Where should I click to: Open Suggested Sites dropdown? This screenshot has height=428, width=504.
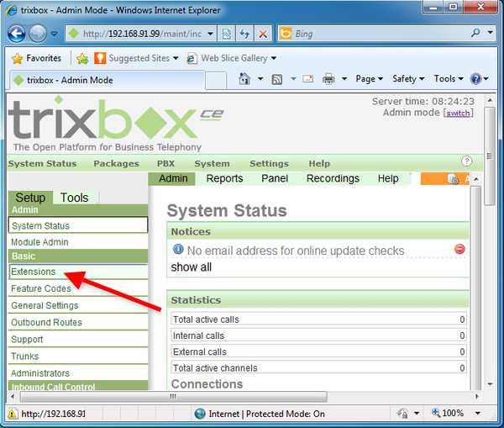tap(136, 58)
